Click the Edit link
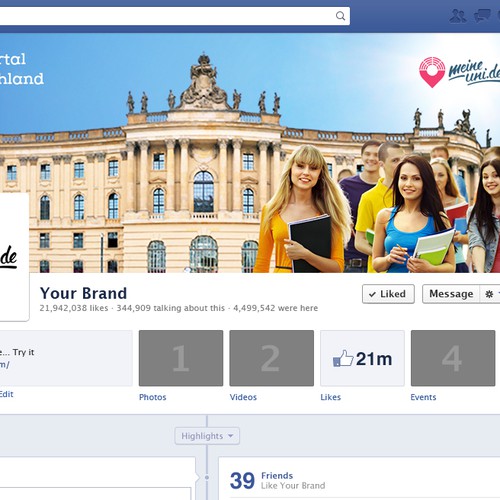This screenshot has height=500, width=500. 6,394
